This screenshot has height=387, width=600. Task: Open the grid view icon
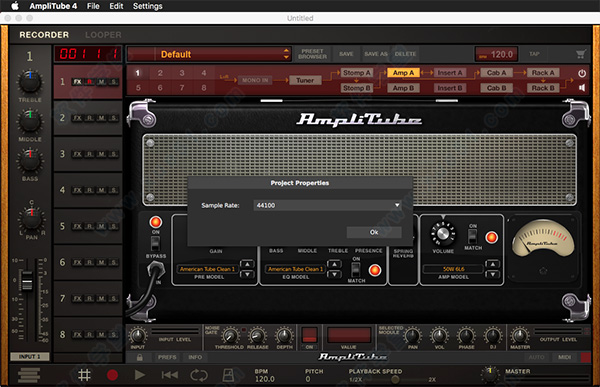coord(84,375)
